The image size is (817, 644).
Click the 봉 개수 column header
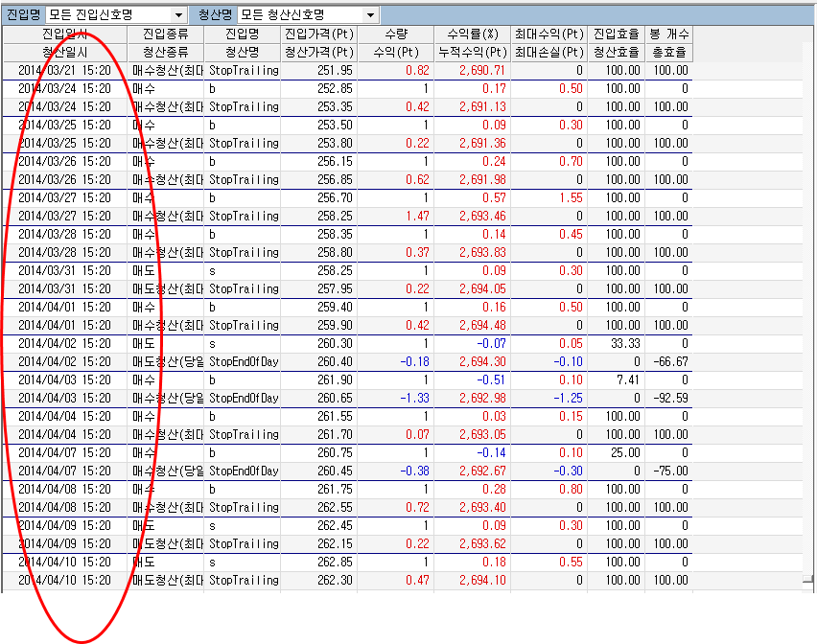[668, 34]
